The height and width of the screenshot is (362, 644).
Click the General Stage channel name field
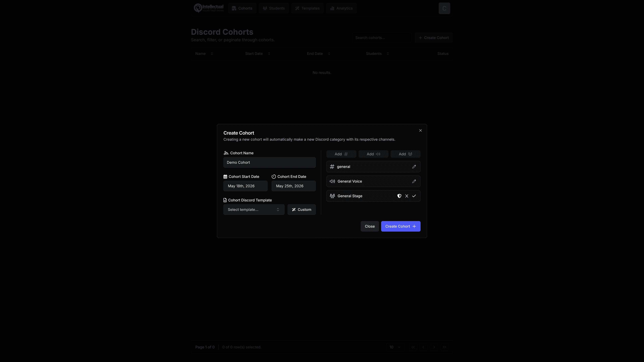pos(365,196)
